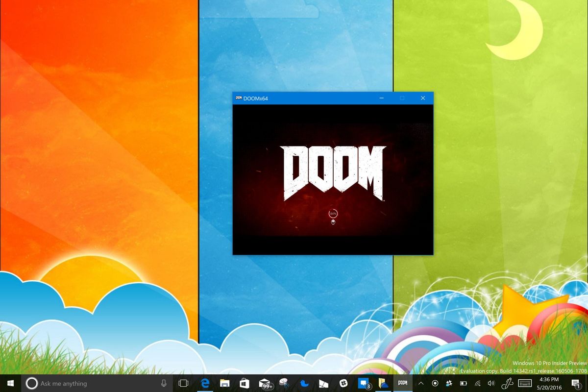This screenshot has width=588, height=392.
Task: Open Windows Ink Workspace via the pen icon
Action: [x=508, y=384]
